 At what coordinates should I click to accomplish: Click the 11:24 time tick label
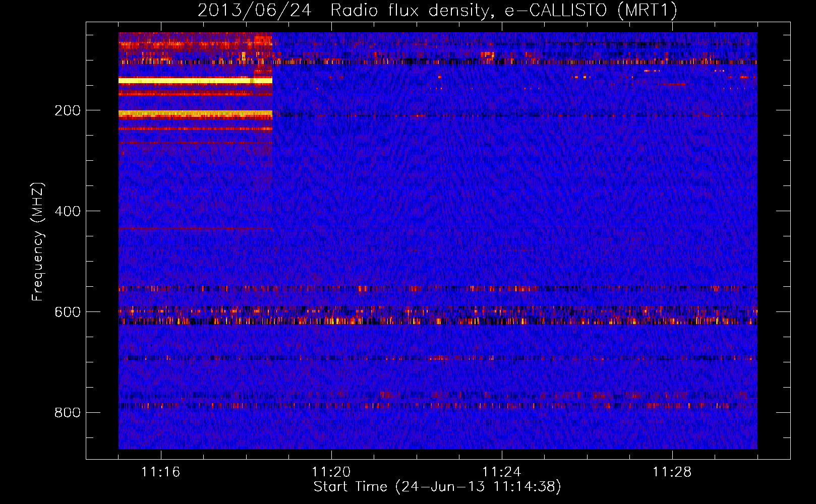click(x=502, y=472)
